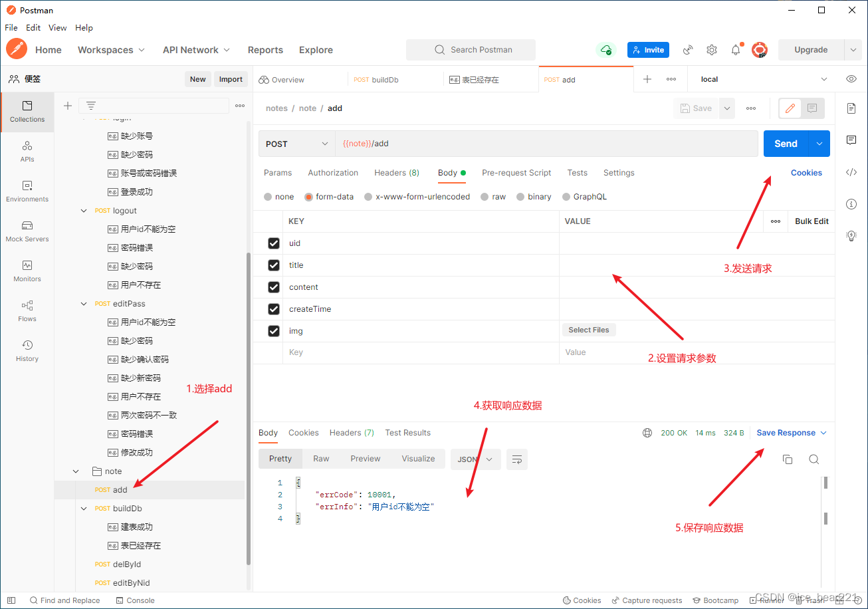The image size is (868, 609).
Task: Click the lightbulb related requests icon
Action: [x=851, y=235]
